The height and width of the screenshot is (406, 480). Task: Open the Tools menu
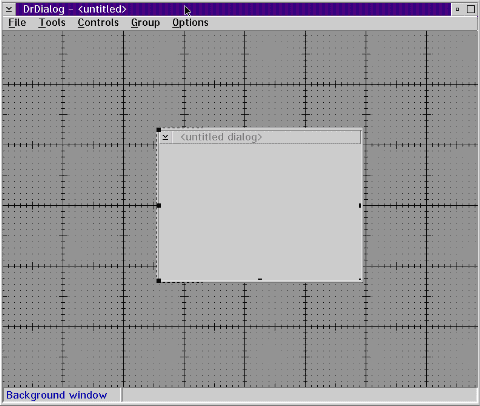click(52, 23)
